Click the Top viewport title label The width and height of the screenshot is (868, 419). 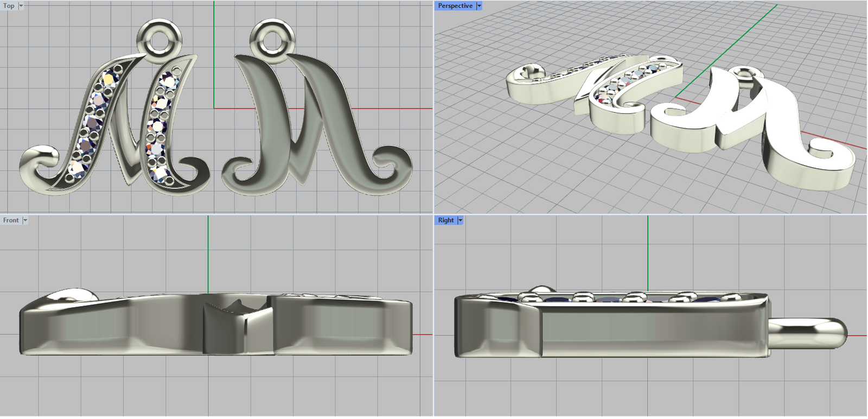[x=9, y=6]
